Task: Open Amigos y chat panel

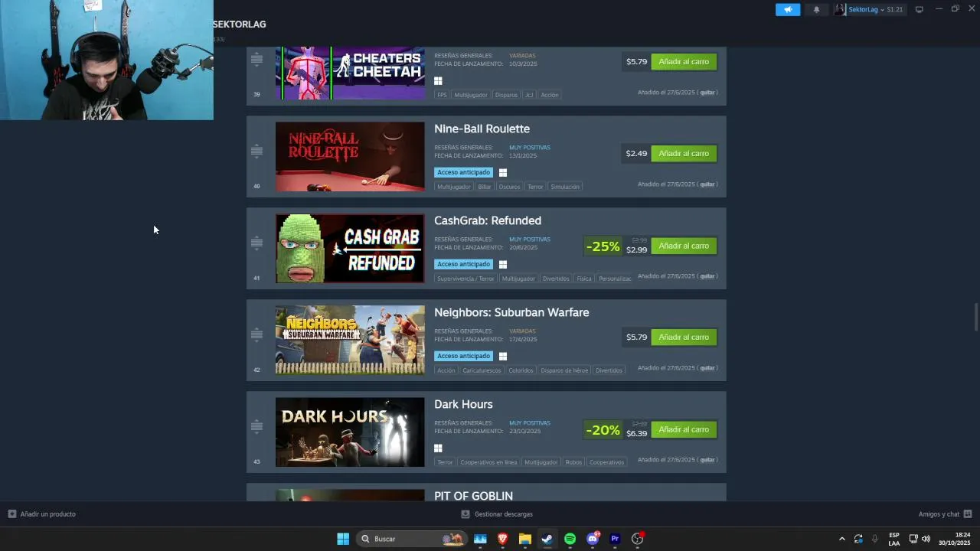Action: tap(945, 514)
